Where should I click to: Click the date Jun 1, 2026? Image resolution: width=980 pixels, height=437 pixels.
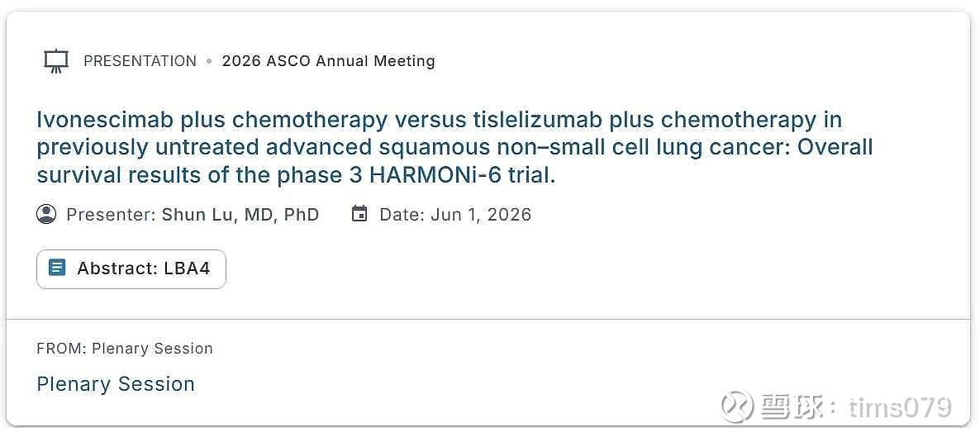point(479,215)
